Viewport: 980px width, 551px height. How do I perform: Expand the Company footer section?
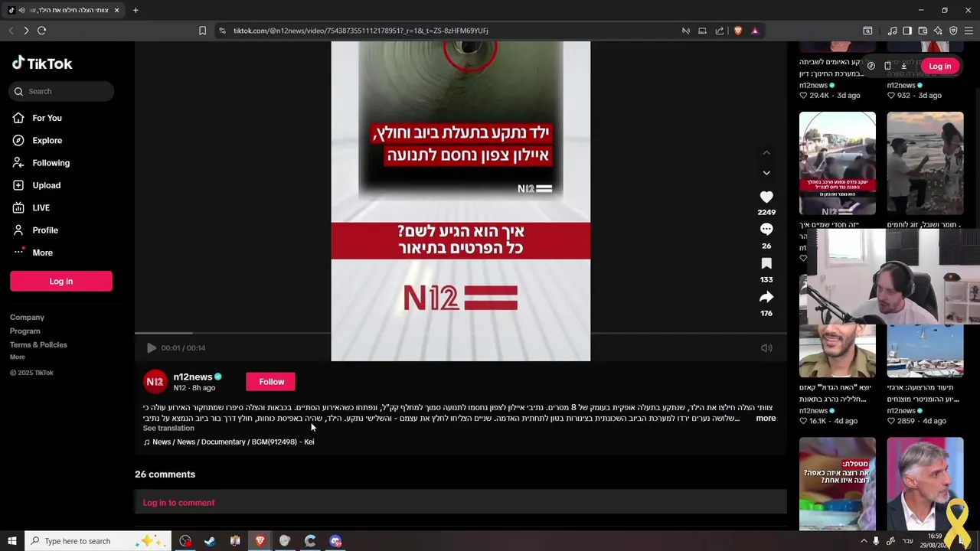pos(27,317)
